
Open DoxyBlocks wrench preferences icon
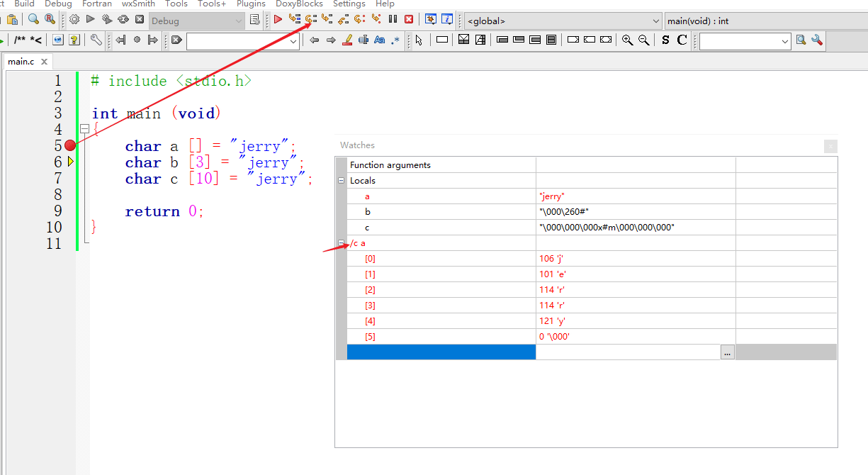96,40
